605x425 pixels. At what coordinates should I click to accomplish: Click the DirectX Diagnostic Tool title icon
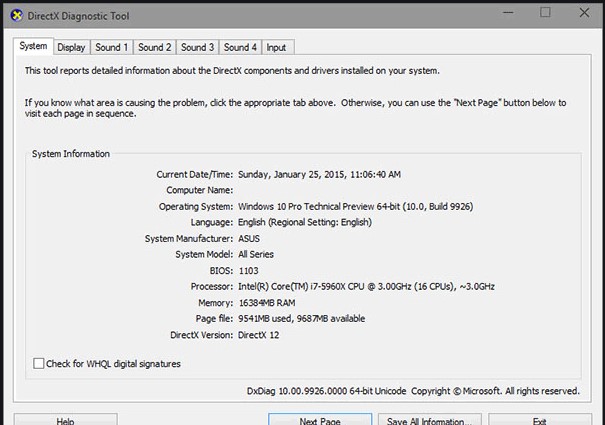[x=17, y=16]
